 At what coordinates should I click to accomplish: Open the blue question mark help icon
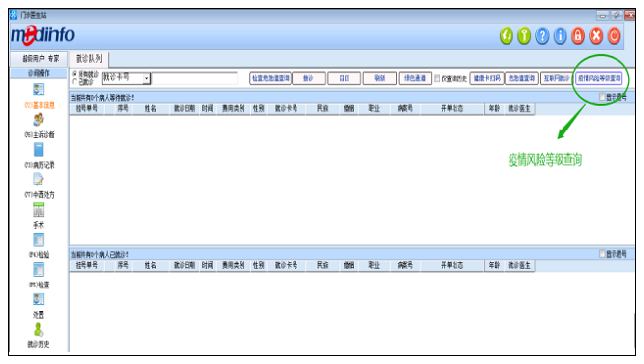542,36
